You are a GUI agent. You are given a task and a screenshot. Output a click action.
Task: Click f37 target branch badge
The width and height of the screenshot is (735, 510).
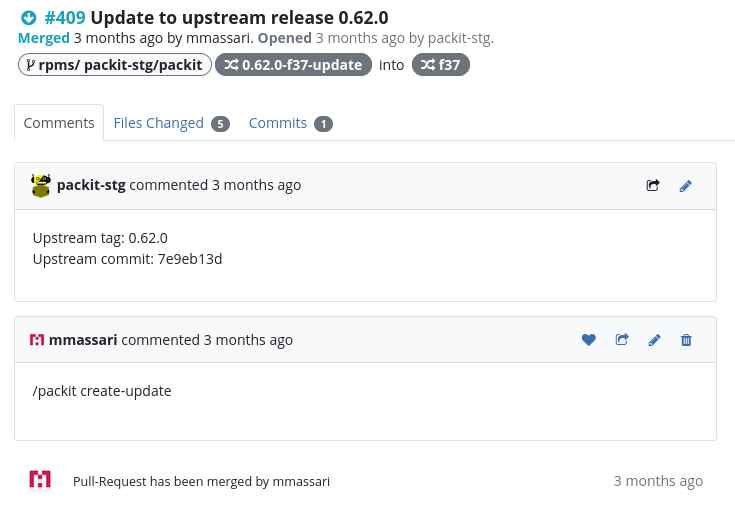tap(440, 65)
